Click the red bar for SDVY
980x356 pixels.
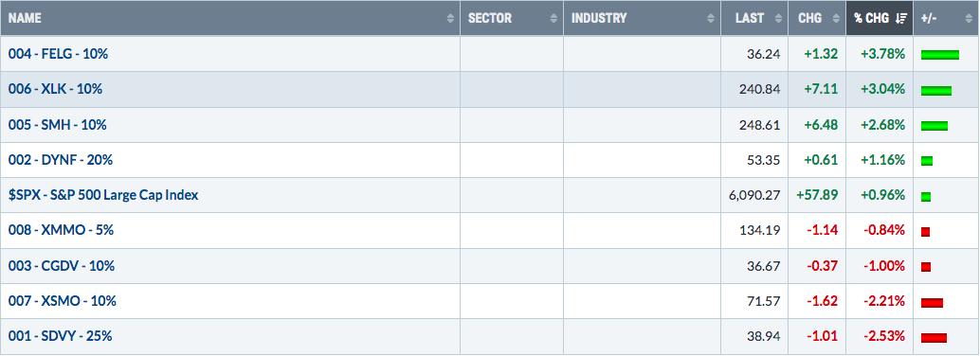pos(934,338)
